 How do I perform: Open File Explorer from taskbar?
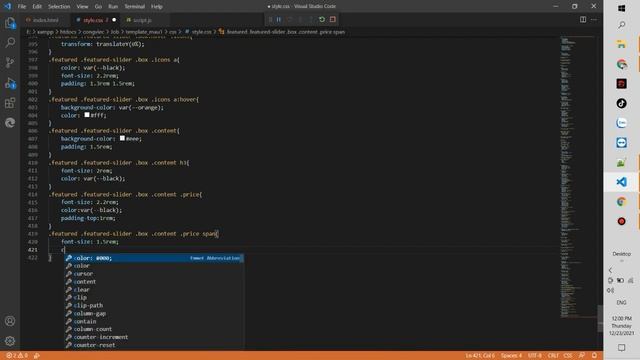622,44
